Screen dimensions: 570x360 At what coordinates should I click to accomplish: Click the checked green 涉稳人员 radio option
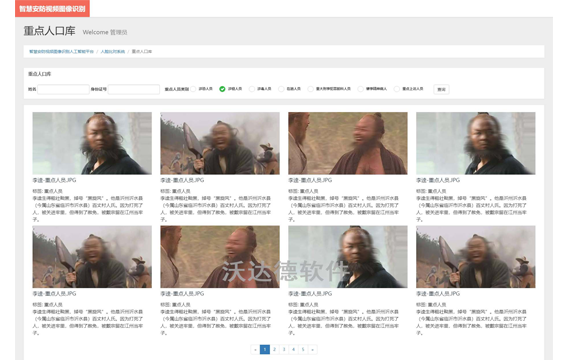222,89
